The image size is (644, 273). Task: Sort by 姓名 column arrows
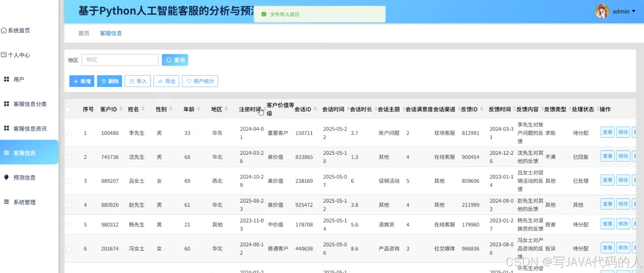(x=143, y=109)
